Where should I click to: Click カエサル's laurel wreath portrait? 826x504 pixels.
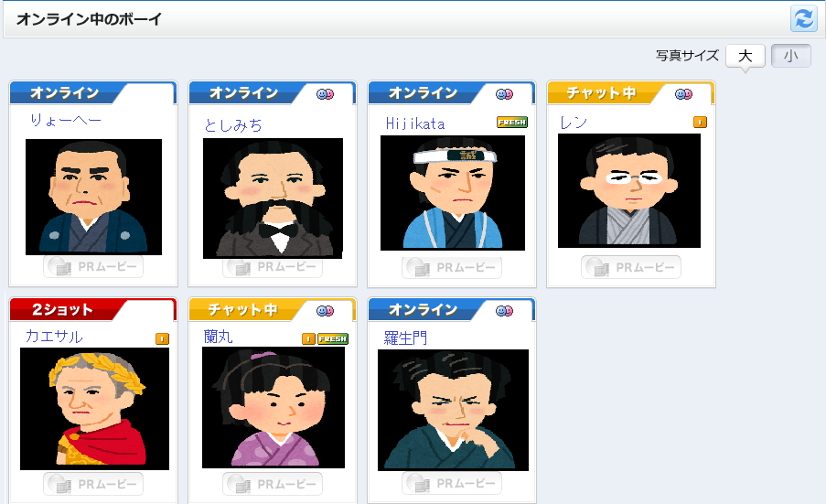(95, 409)
